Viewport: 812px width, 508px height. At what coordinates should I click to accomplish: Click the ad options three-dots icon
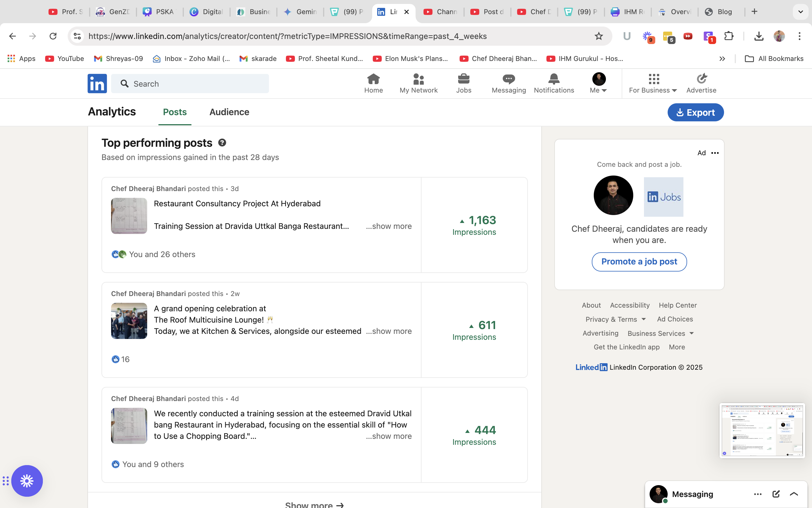click(x=715, y=153)
